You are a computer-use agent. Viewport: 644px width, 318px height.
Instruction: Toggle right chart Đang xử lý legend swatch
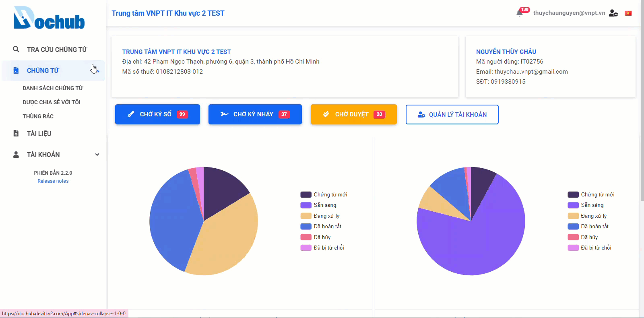(x=573, y=216)
